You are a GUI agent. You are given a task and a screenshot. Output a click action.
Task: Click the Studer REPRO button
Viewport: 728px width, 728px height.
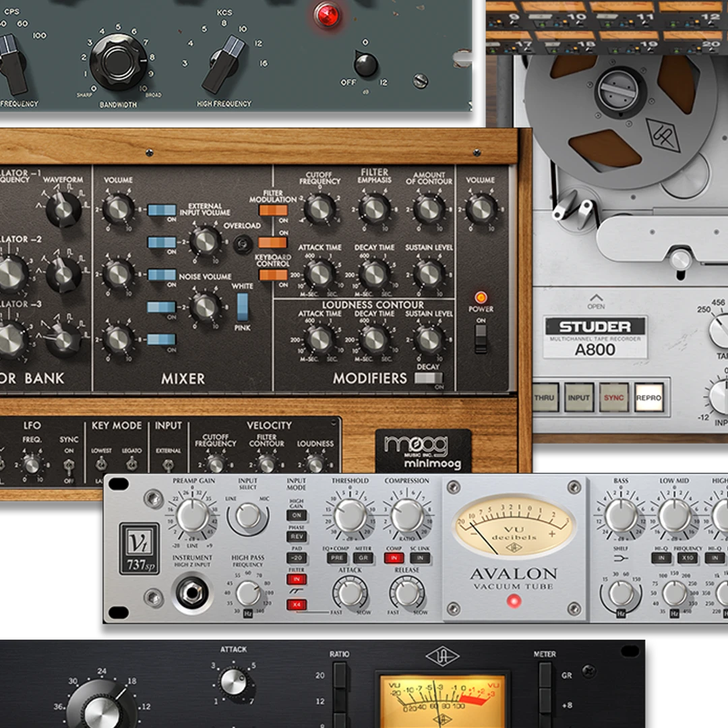click(648, 398)
